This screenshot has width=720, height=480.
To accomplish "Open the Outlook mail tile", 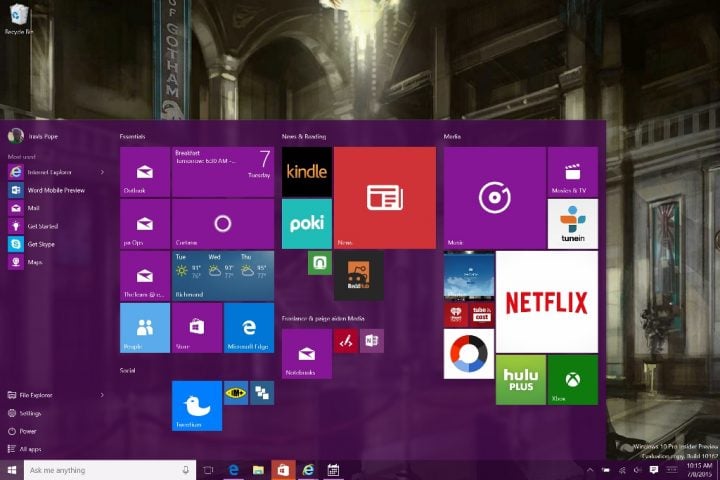I will (145, 172).
